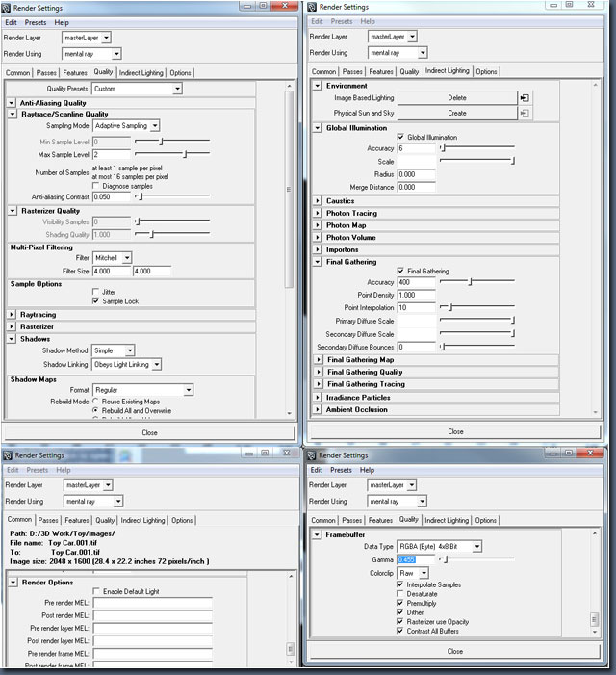This screenshot has height=675, width=616.
Task: Switch to Passes tab in top-left window
Action: tap(46, 73)
